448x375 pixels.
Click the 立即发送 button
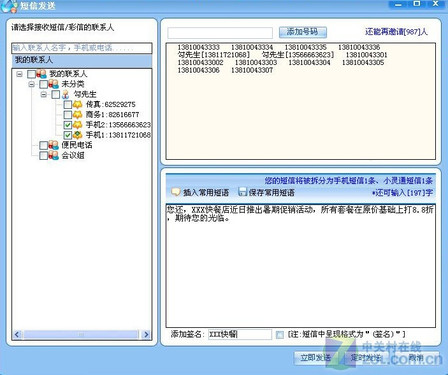coord(315,358)
